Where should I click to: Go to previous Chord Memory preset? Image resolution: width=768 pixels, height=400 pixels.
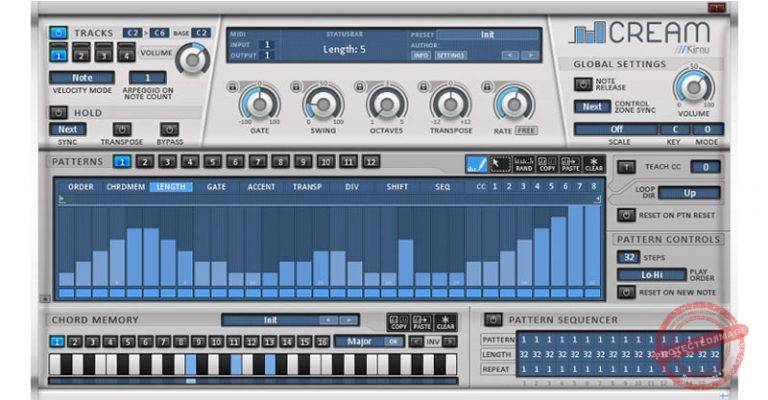[329, 320]
